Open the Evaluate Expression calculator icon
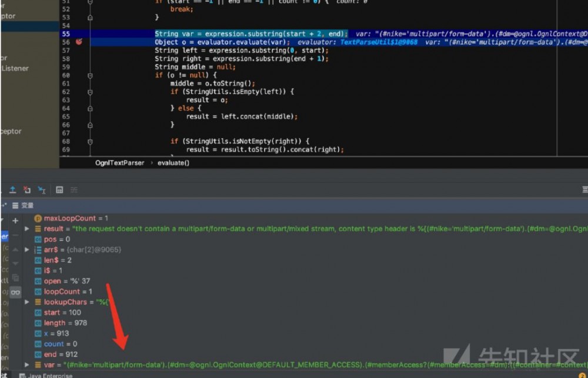588x378 pixels. (x=59, y=190)
